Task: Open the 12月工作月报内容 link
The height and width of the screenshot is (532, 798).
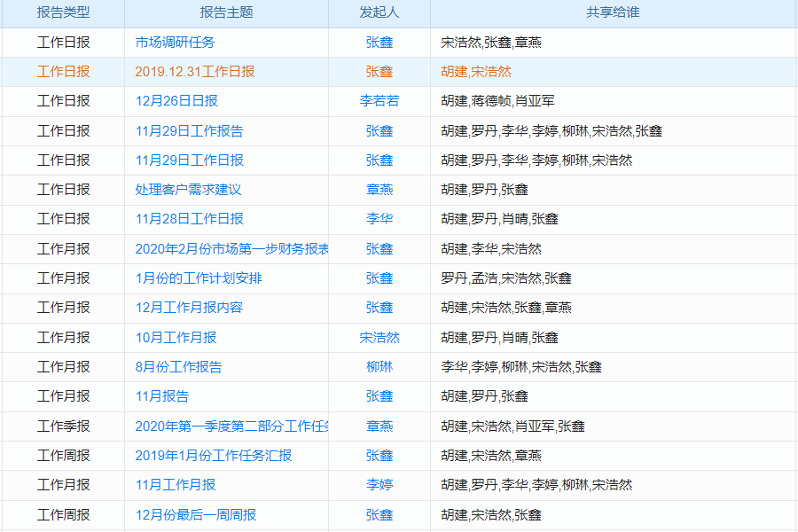Action: 189,308
